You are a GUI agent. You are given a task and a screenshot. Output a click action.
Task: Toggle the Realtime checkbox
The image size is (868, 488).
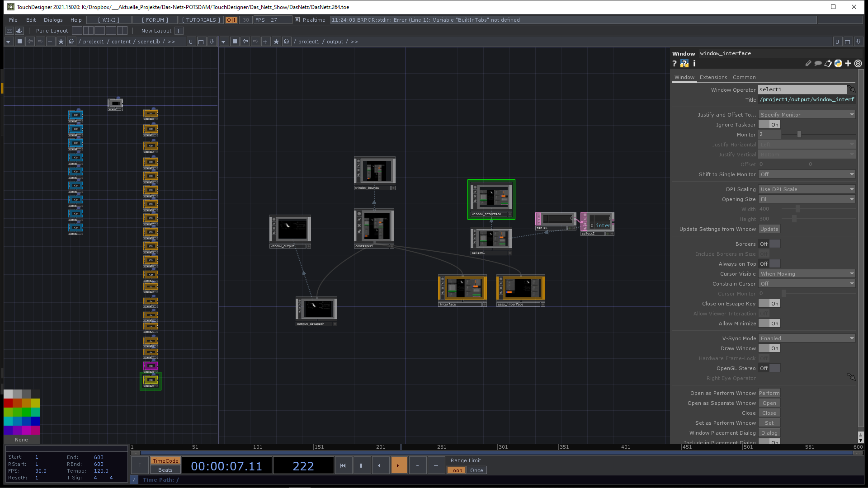tap(297, 20)
